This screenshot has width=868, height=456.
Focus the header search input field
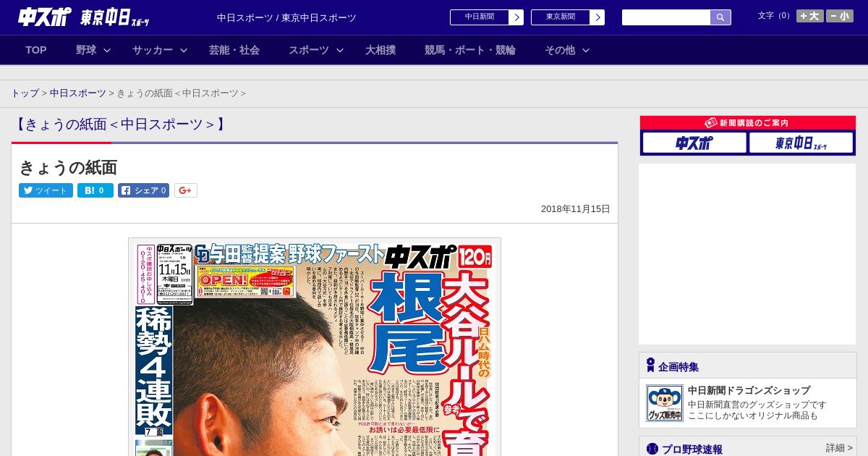click(x=666, y=17)
